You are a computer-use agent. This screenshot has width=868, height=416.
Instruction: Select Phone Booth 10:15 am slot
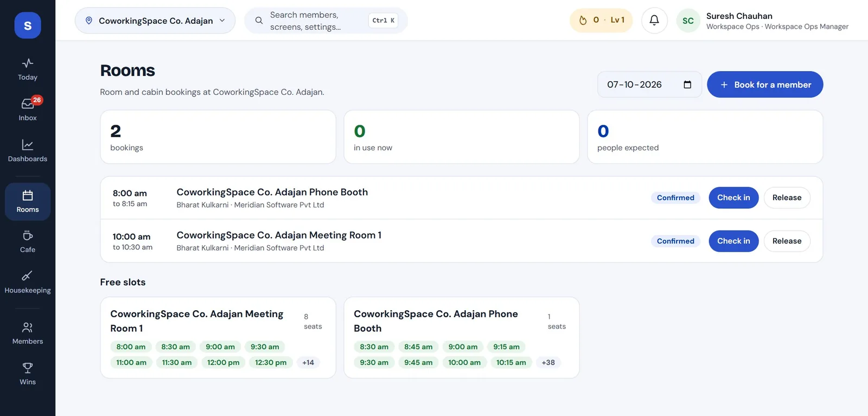point(511,363)
